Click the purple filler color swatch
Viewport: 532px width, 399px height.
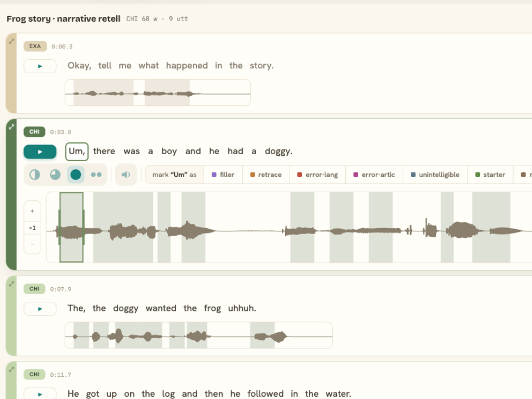214,174
